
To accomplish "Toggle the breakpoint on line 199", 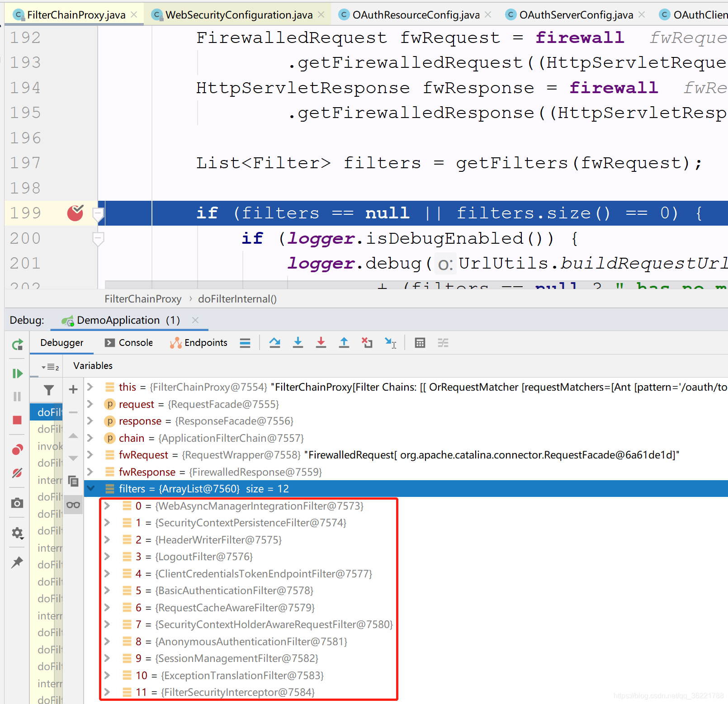I will [76, 213].
